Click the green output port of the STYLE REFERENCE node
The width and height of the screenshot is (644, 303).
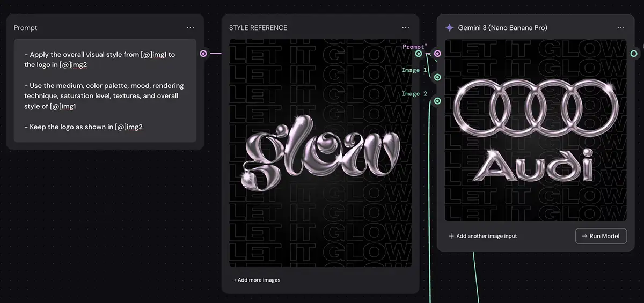tap(419, 54)
